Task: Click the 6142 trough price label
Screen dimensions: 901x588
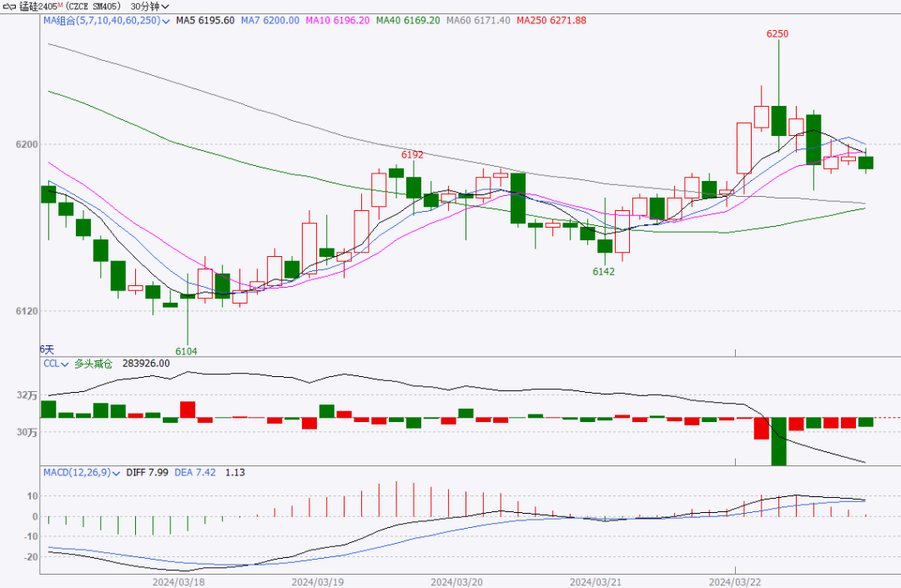Action: point(603,272)
